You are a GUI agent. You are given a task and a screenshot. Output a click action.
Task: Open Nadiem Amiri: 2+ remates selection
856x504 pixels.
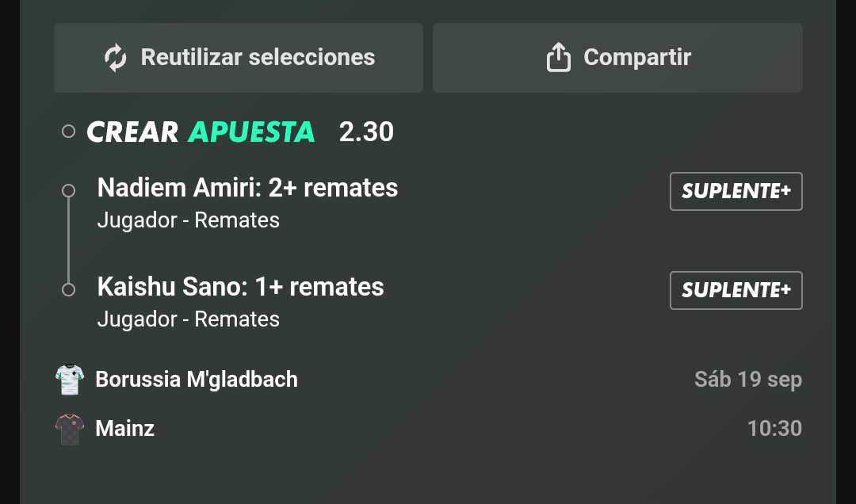(x=247, y=188)
